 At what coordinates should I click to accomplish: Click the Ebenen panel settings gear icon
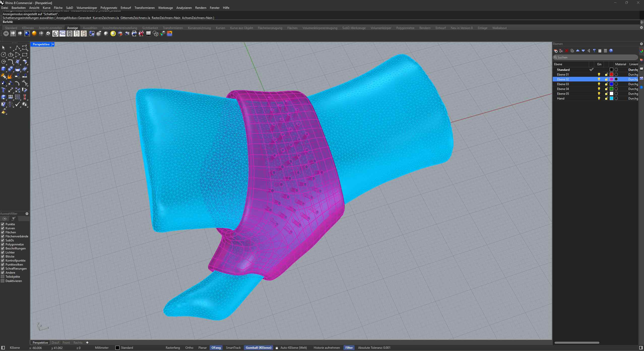(x=641, y=44)
